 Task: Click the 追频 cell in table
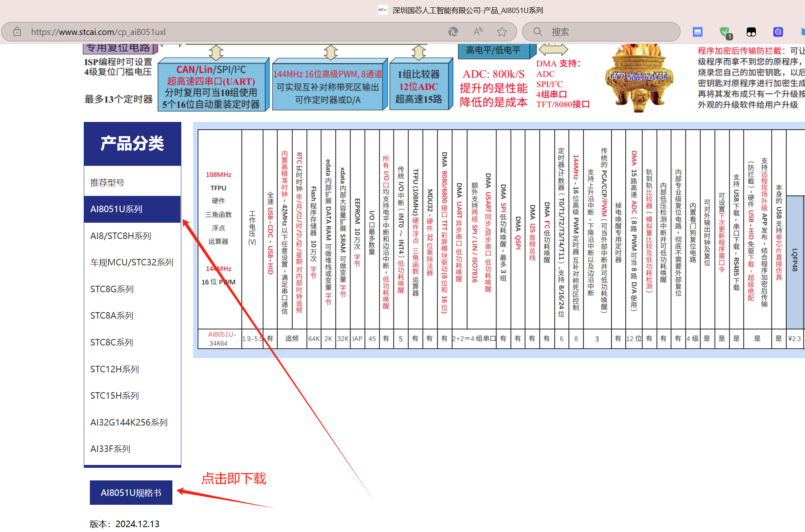tap(292, 339)
